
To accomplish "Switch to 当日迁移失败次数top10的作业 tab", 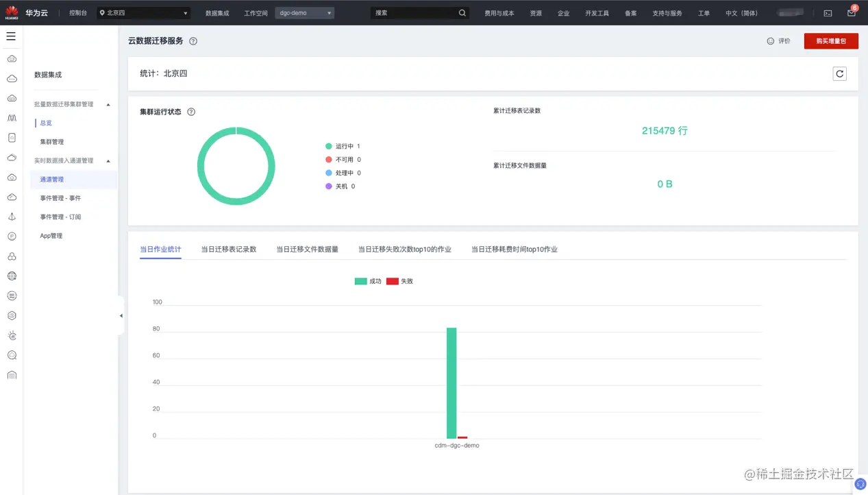I will [405, 250].
